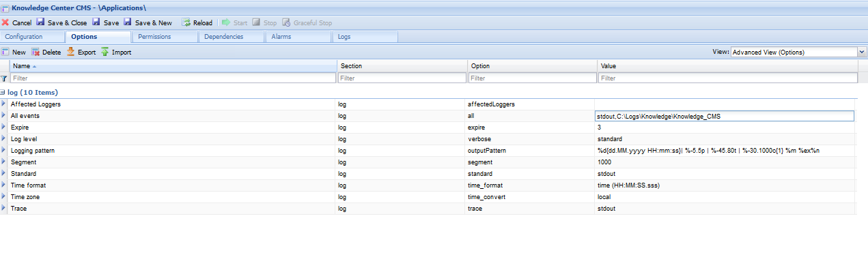
Task: Expand the Logging pattern row arrow
Action: 4,151
